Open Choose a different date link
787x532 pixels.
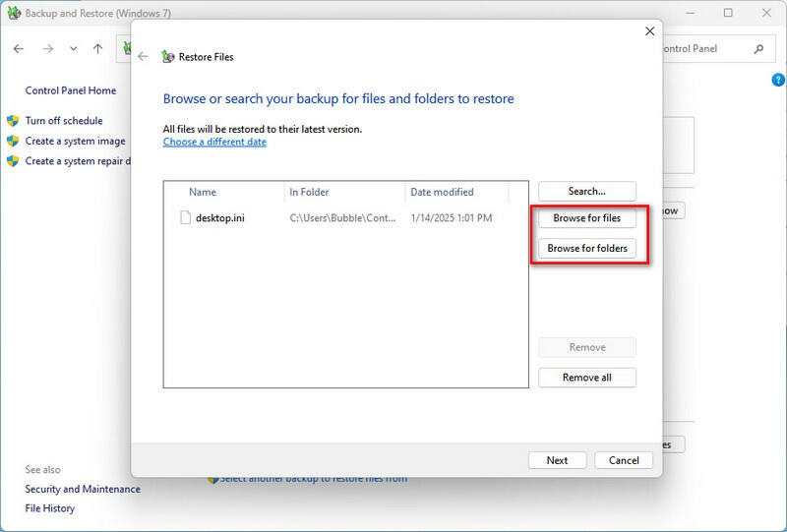coord(214,142)
